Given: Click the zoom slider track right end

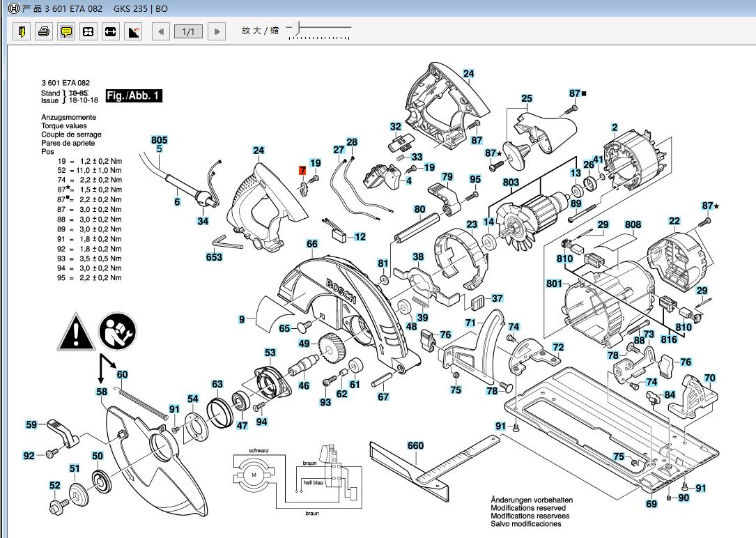Looking at the screenshot, I should 349,27.
